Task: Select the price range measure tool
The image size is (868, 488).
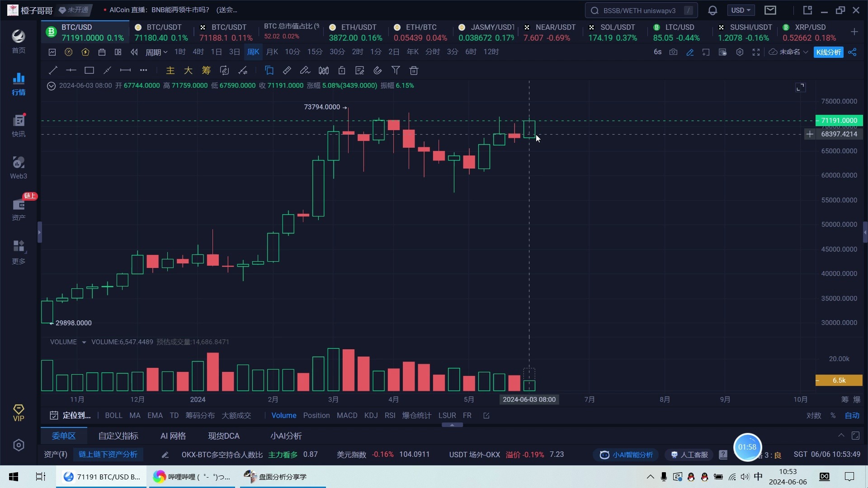Action: click(x=125, y=70)
